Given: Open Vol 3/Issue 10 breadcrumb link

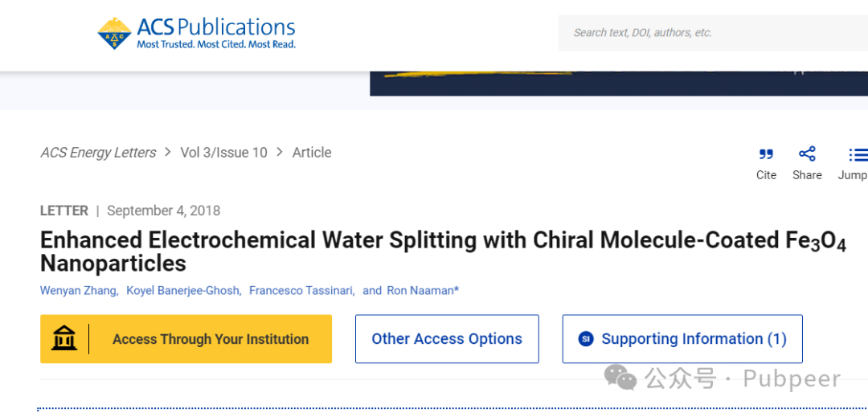Looking at the screenshot, I should pos(223,153).
